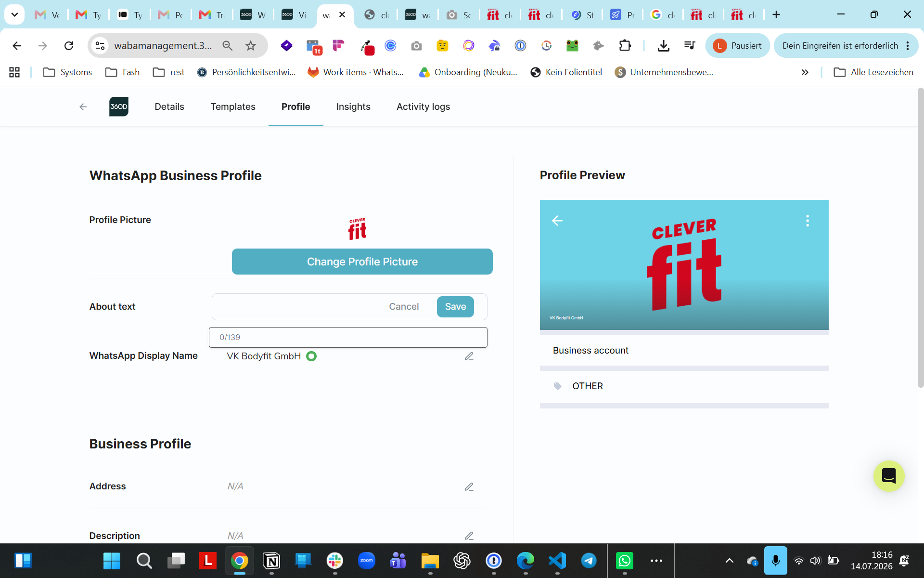This screenshot has width=924, height=578.
Task: Click the three-dot menu in profile preview
Action: 808,221
